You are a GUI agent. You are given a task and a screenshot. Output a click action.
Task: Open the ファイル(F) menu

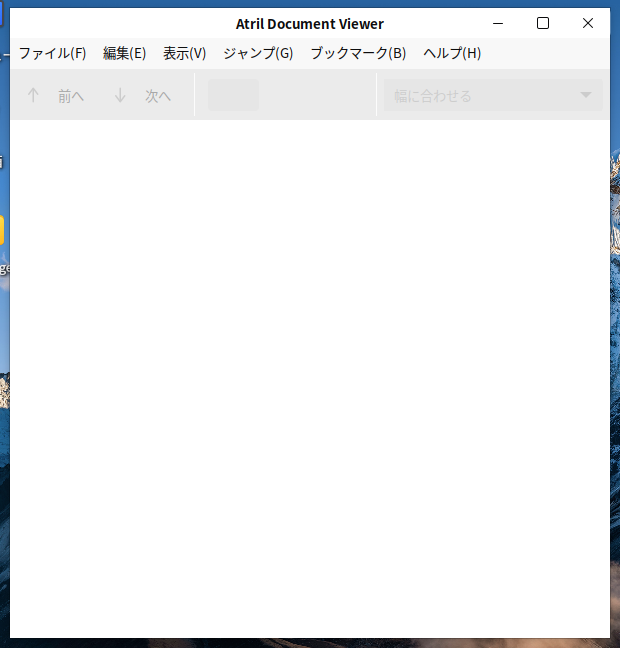click(x=52, y=53)
